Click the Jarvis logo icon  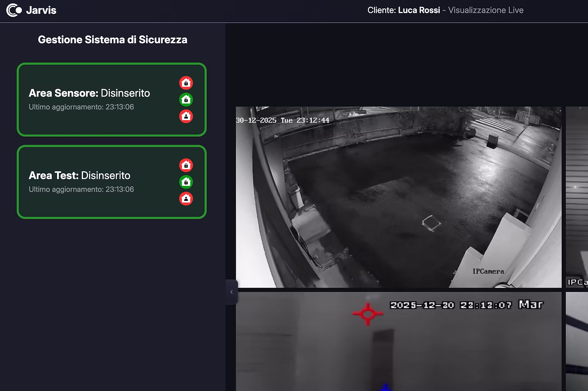[14, 10]
